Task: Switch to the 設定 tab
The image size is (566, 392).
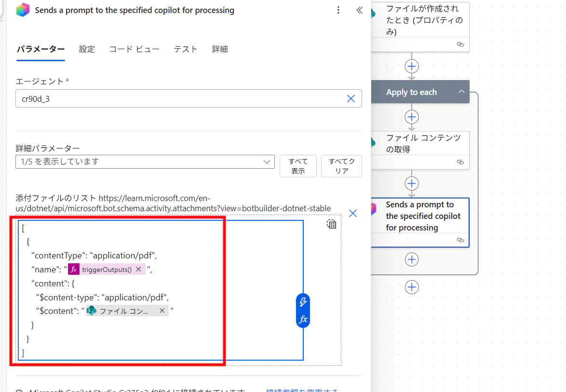Action: [x=87, y=49]
